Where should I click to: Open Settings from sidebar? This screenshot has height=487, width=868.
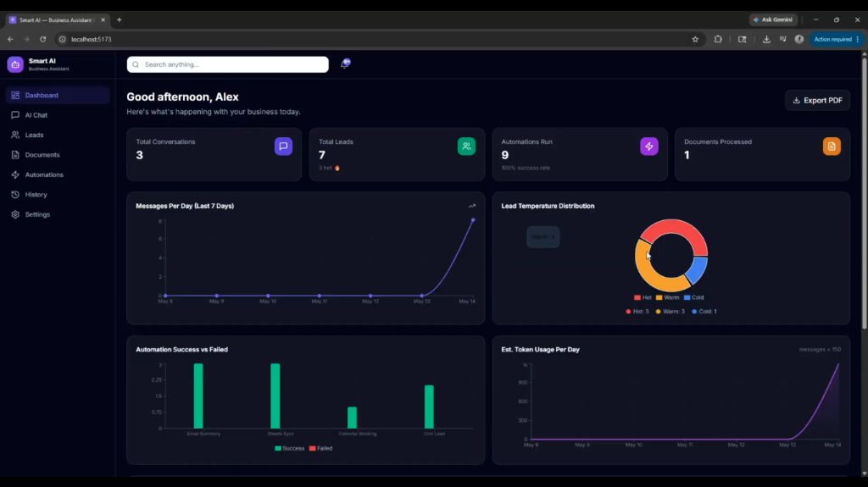point(58,215)
